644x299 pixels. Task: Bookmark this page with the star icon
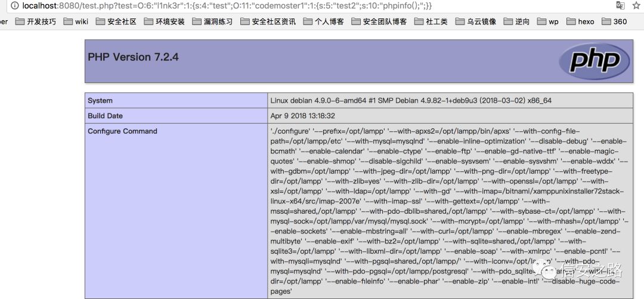point(636,5)
